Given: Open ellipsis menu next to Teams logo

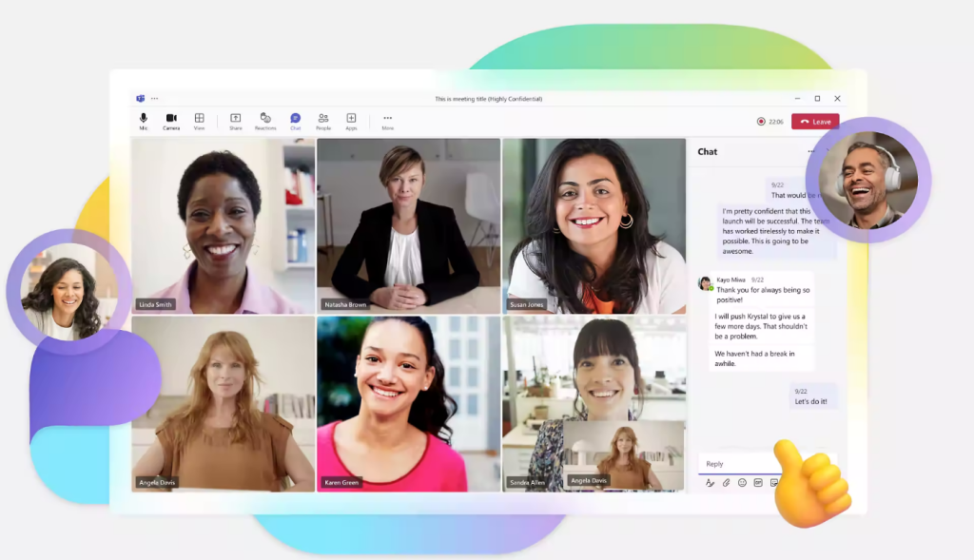Looking at the screenshot, I should (x=154, y=99).
